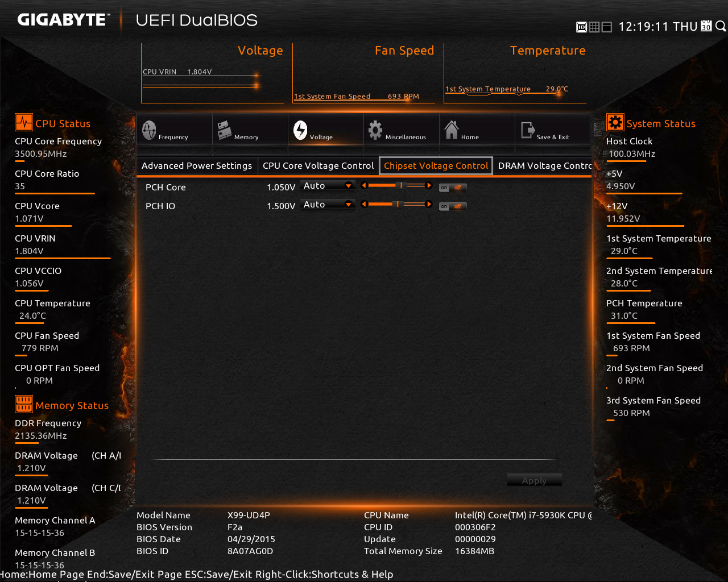Click the Temperature monitor graph panel

point(515,73)
